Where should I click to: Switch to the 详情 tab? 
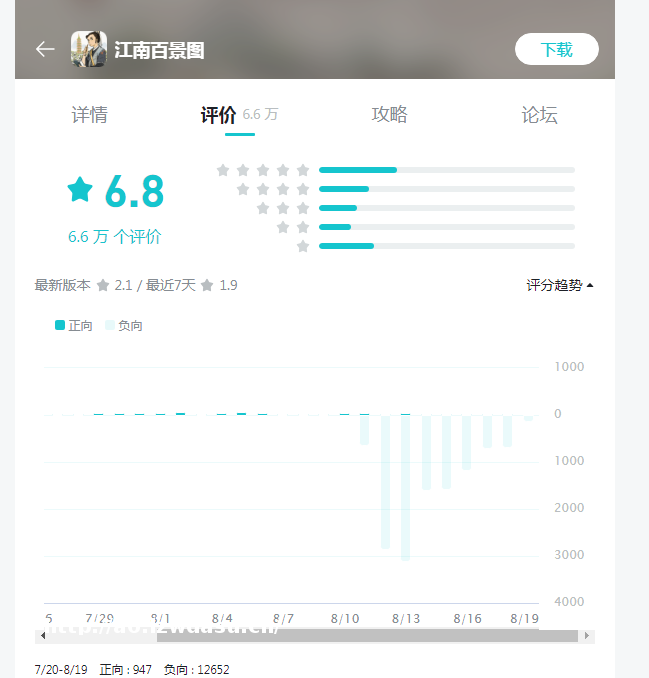[x=89, y=115]
